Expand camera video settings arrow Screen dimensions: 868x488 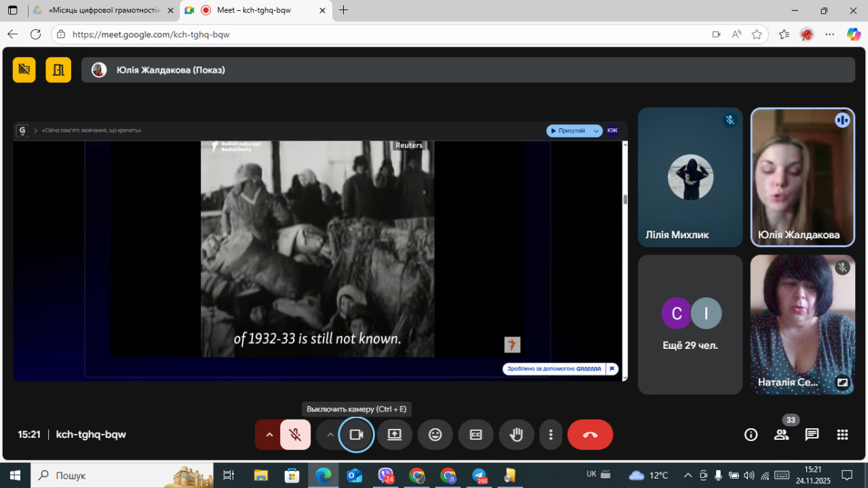point(330,435)
